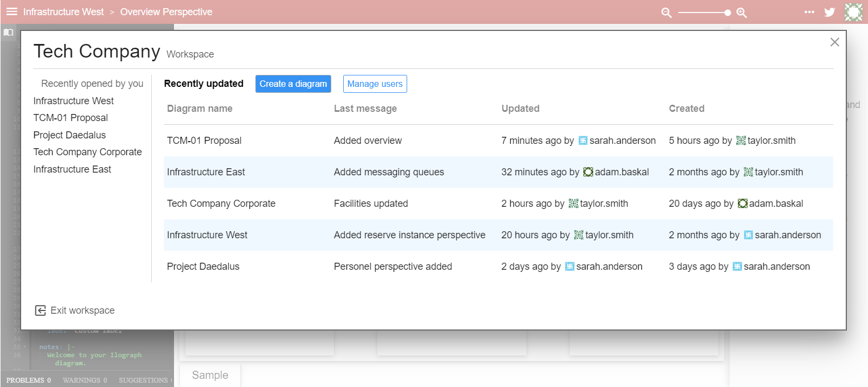Click the Diagram name column header
868x387 pixels.
[x=200, y=109]
